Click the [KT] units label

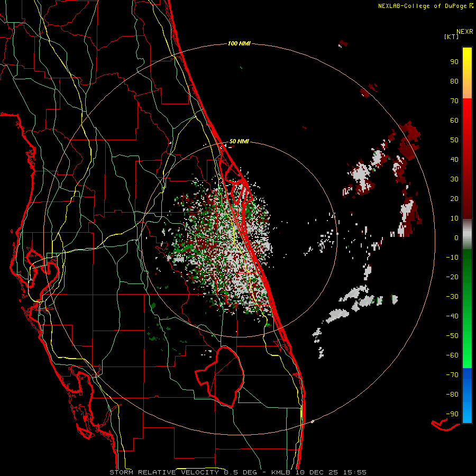click(452, 36)
